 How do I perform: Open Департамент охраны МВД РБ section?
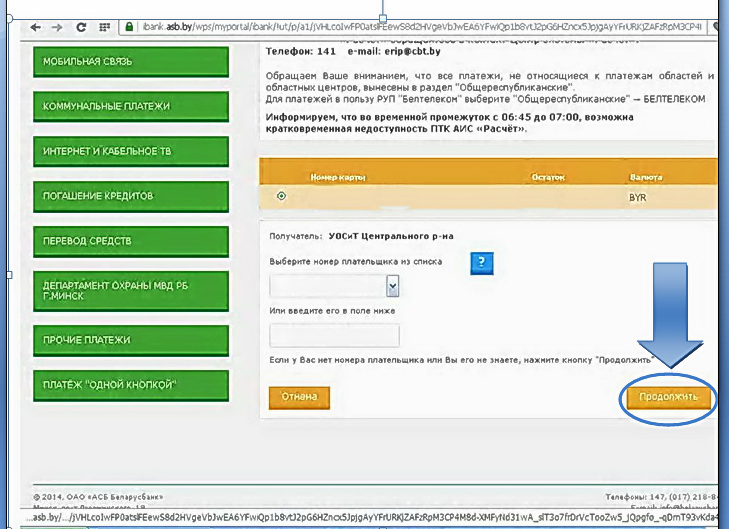coord(131,291)
